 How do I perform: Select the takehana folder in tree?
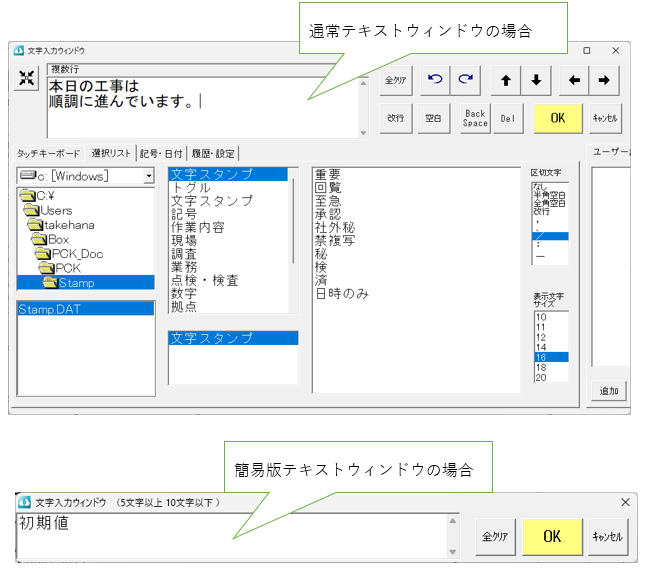[69, 226]
